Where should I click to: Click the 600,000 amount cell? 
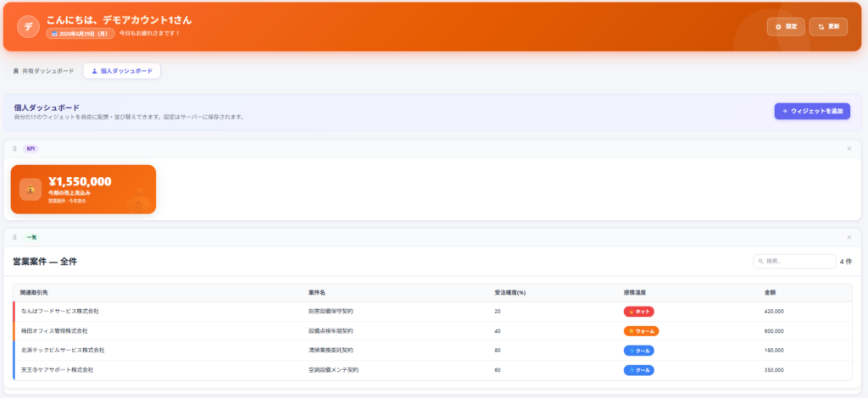coord(774,330)
